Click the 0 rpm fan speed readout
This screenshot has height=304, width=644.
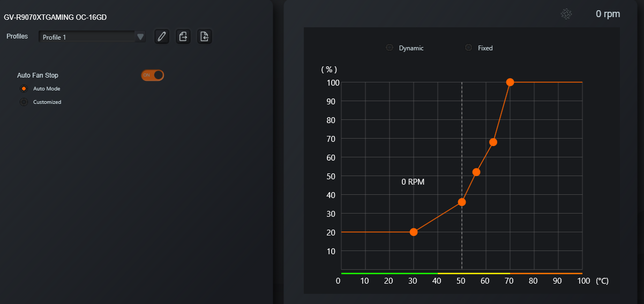608,14
